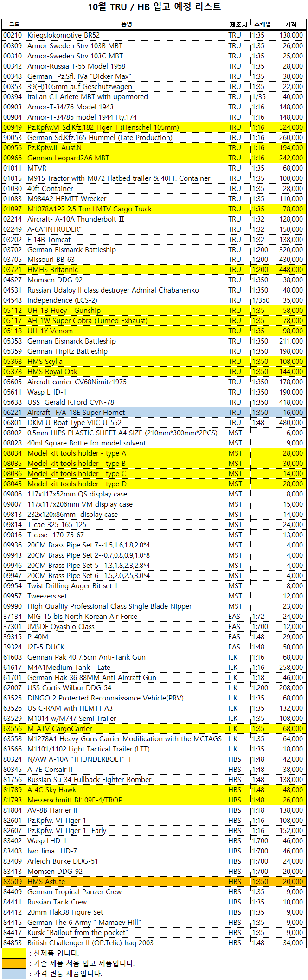Select MiG-15 bis North Korean Air Force
The image size is (308, 980).
(x=83, y=617)
